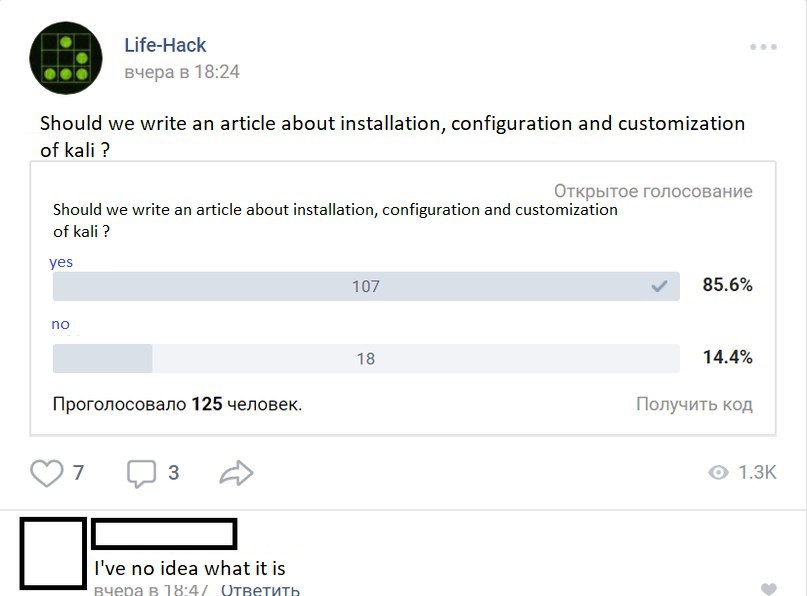Click the 'Открытое голосование' label
This screenshot has width=807, height=596.
point(653,191)
